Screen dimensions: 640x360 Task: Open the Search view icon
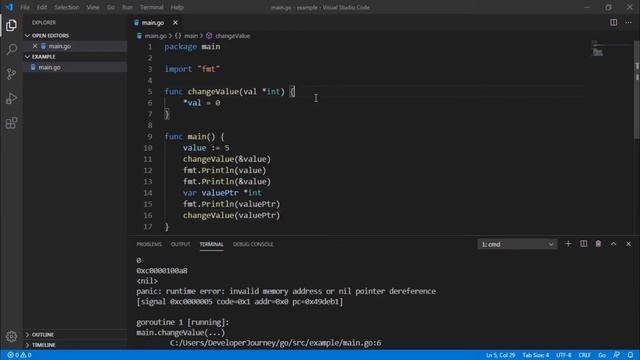[x=11, y=49]
